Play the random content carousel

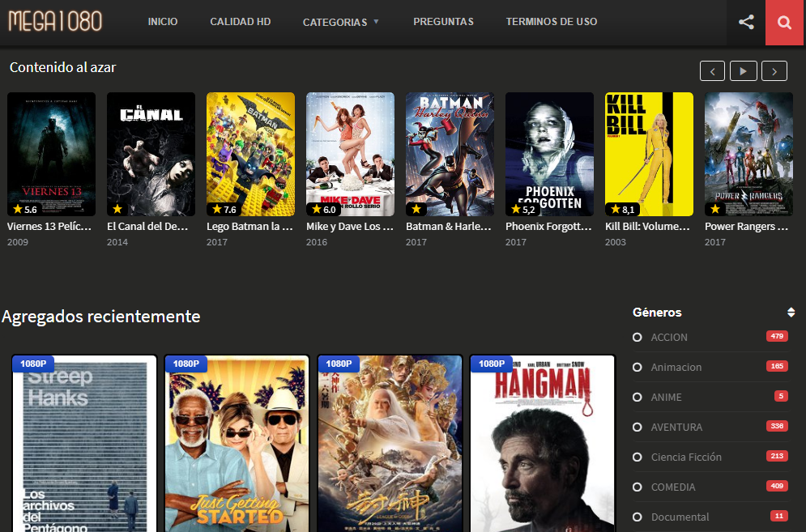(x=744, y=71)
